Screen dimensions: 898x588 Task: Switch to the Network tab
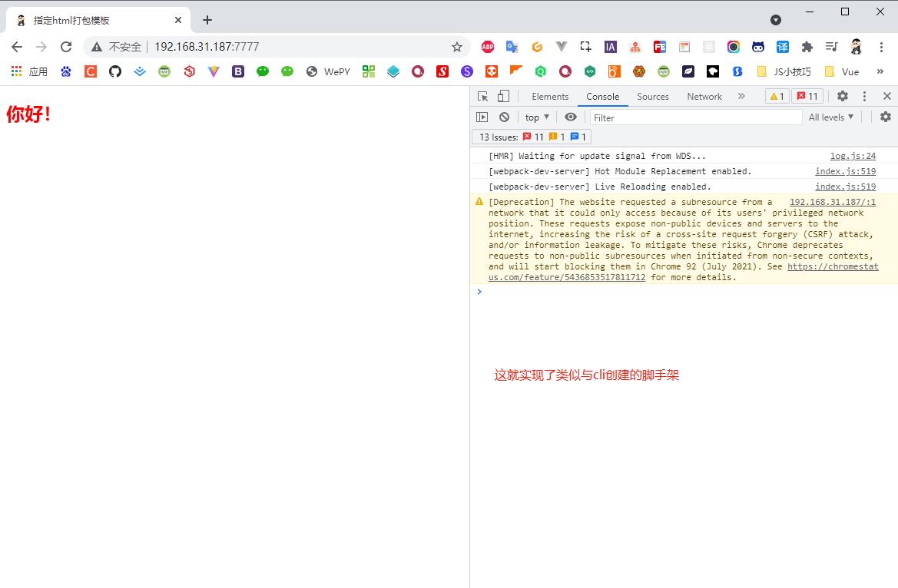704,97
